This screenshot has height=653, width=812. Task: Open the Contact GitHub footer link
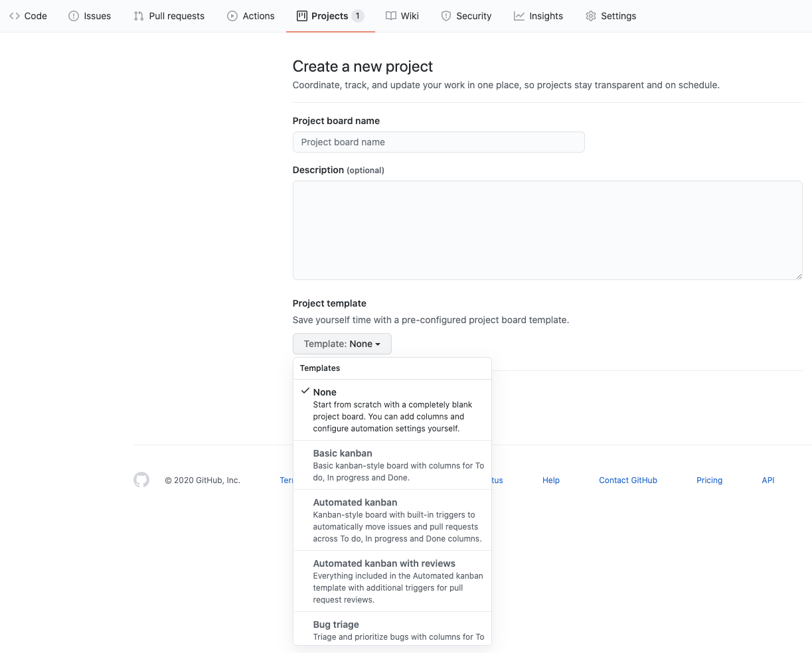pos(628,480)
